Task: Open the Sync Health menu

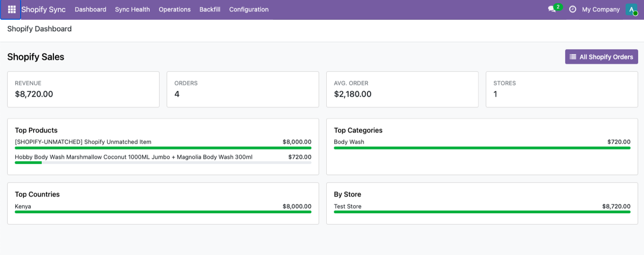Action: (132, 9)
